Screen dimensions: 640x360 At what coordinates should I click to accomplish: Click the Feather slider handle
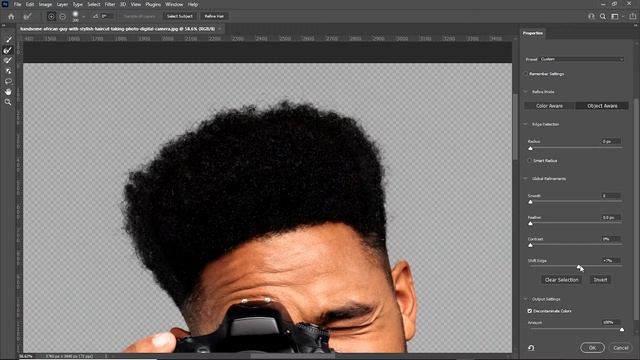tap(530, 224)
